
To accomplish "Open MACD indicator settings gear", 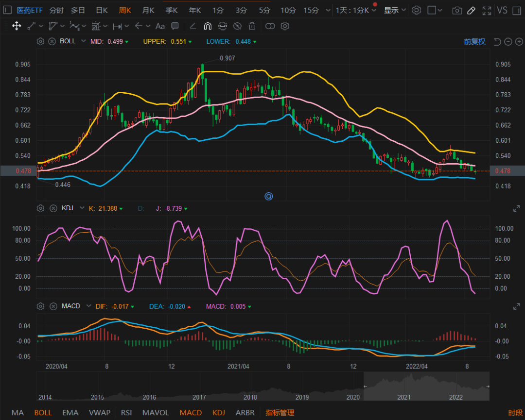I will [x=40, y=306].
